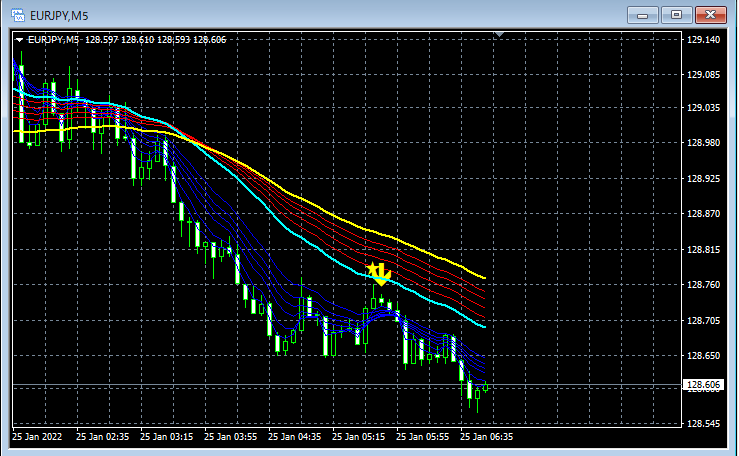Close the EURJPY,M5 chart window
The width and height of the screenshot is (739, 456).
[x=711, y=16]
